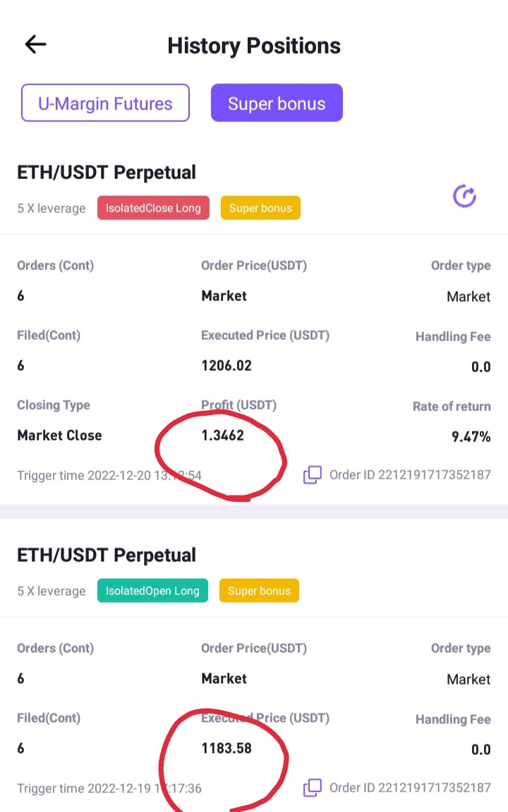508x812 pixels.
Task: Copy the first position's Order ID
Action: [x=313, y=475]
